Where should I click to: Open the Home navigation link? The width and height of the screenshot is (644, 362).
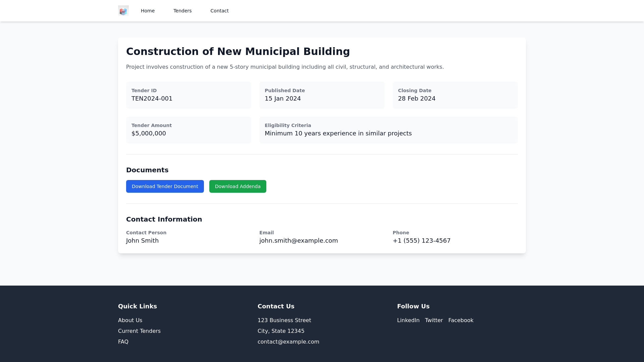(x=148, y=11)
